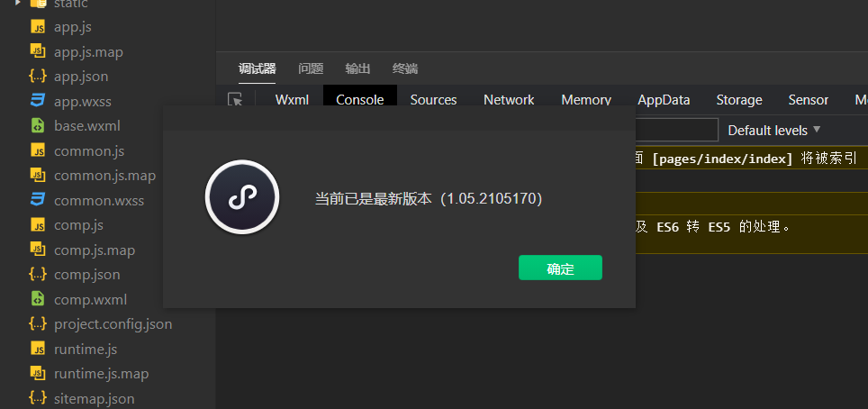Open common.js.map file

[104, 176]
